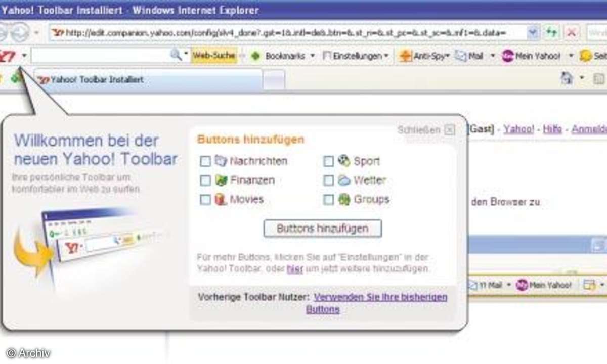
Task: Select the Yahoo! Toolbar Installiert tab
Action: tap(149, 79)
